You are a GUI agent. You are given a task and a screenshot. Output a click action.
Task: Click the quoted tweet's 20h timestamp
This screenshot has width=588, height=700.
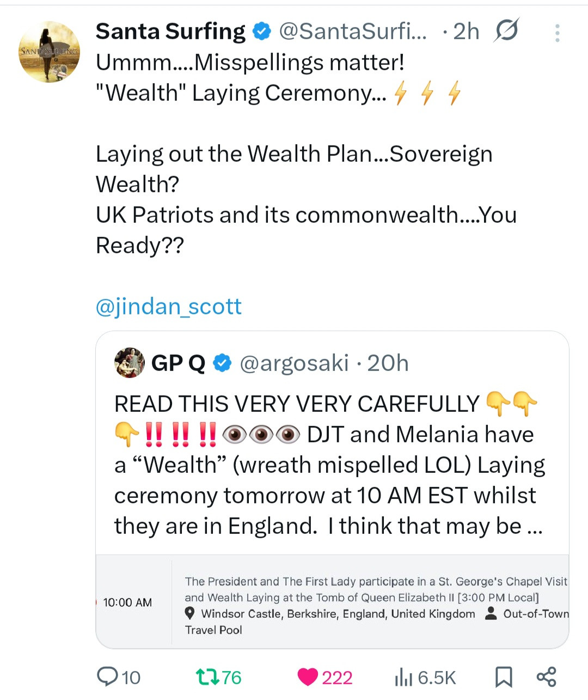click(388, 363)
